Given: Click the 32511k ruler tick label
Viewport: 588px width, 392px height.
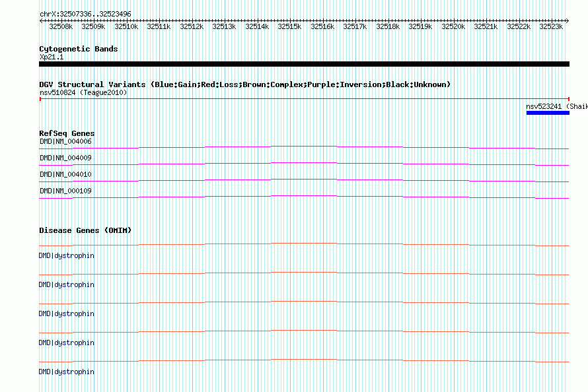Looking at the screenshot, I should click(159, 27).
